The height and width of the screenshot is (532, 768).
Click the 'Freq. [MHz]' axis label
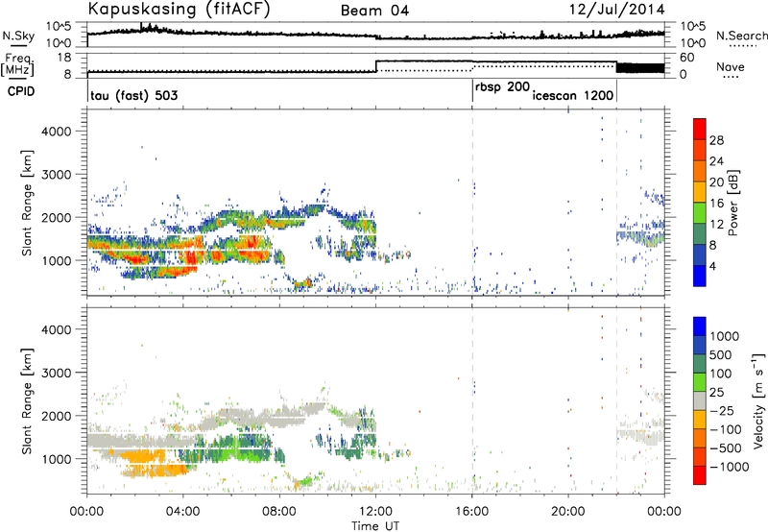point(17,65)
